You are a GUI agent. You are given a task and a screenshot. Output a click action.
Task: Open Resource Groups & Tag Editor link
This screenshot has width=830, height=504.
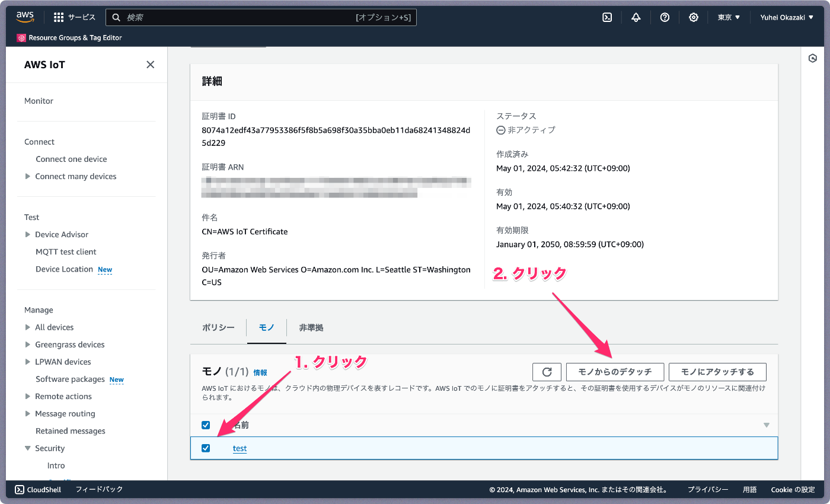coord(75,38)
